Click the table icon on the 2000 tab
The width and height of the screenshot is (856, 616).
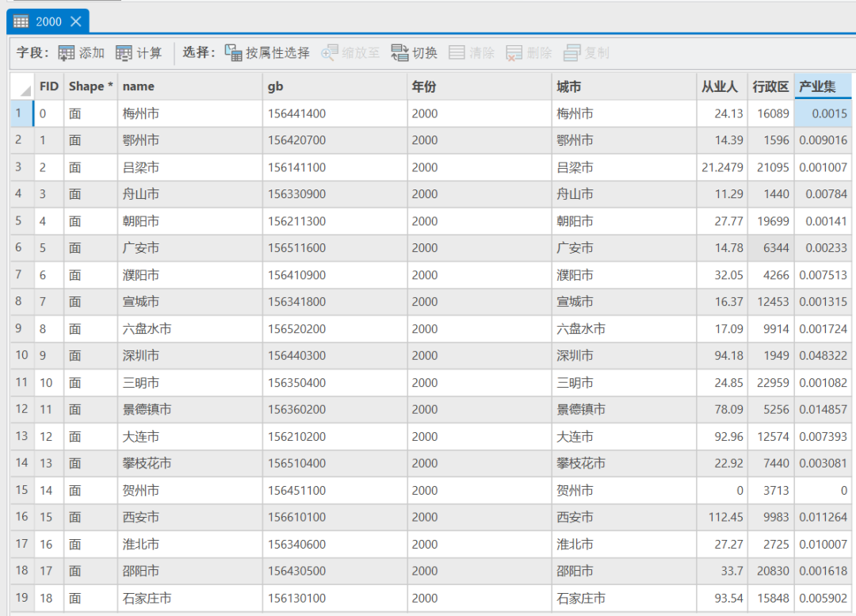click(x=21, y=22)
